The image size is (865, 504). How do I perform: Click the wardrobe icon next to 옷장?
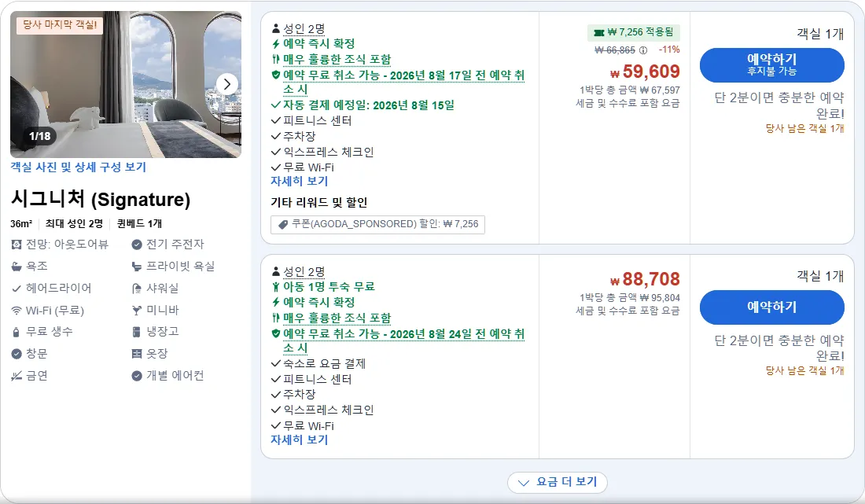[x=137, y=354]
